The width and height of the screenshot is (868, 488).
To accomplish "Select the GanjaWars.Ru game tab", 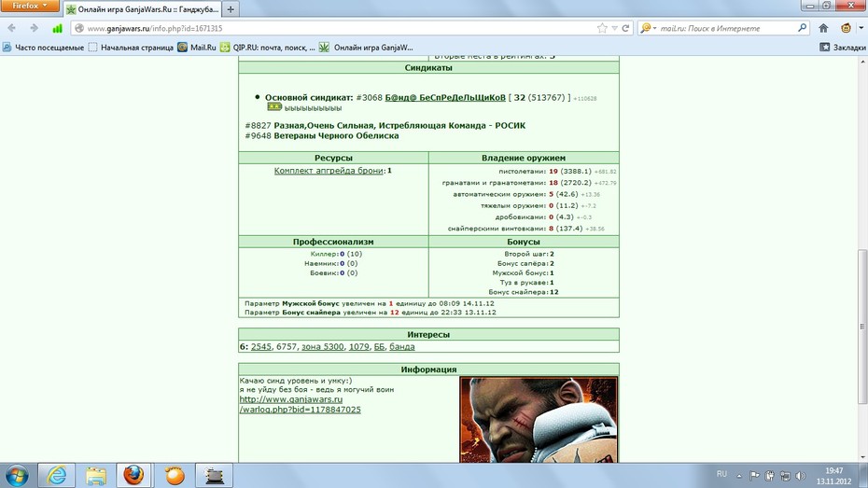I will coord(143,9).
